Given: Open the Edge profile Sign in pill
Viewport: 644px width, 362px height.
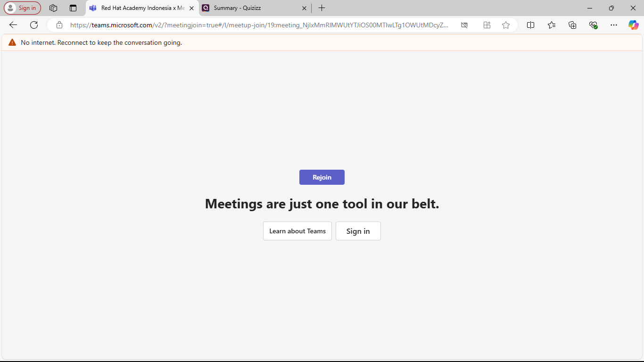Looking at the screenshot, I should click(23, 8).
